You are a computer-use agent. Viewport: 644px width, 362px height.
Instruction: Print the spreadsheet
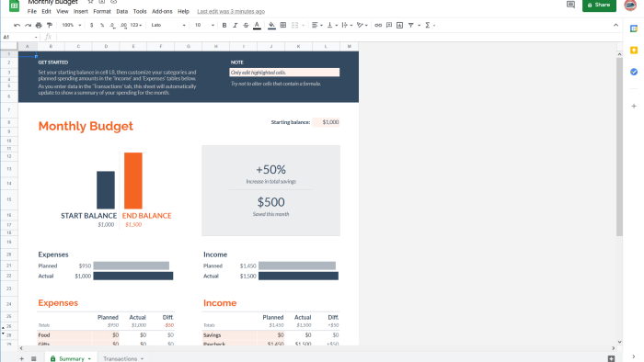click(x=39, y=26)
